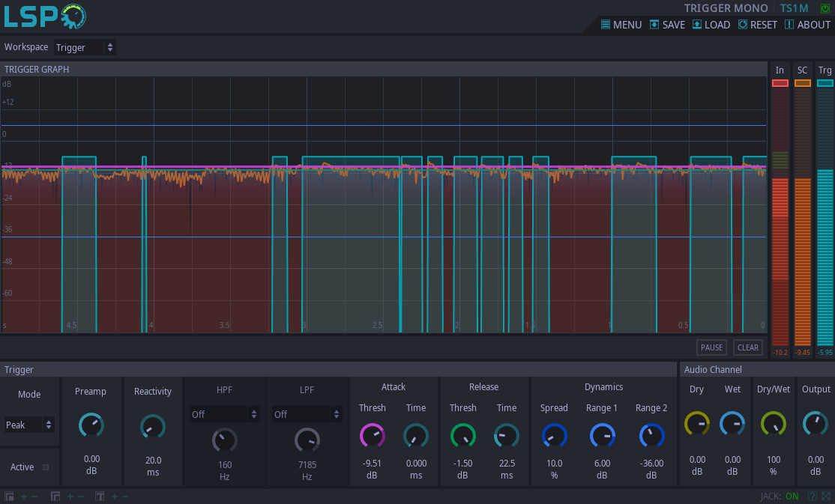835x504 pixels.
Task: Open the MENU hamburger icon
Action: coord(606,25)
